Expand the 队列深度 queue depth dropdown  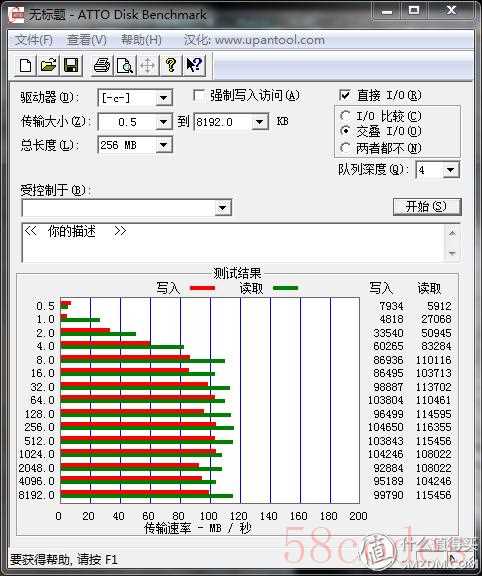(x=450, y=170)
